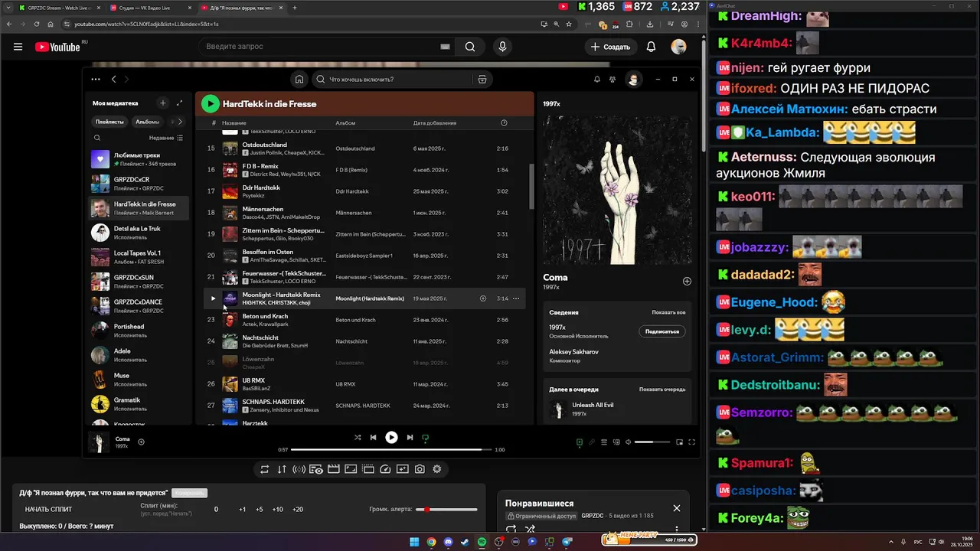Select the Плейлисты filter chip
This screenshot has height=551, width=980.
point(109,122)
